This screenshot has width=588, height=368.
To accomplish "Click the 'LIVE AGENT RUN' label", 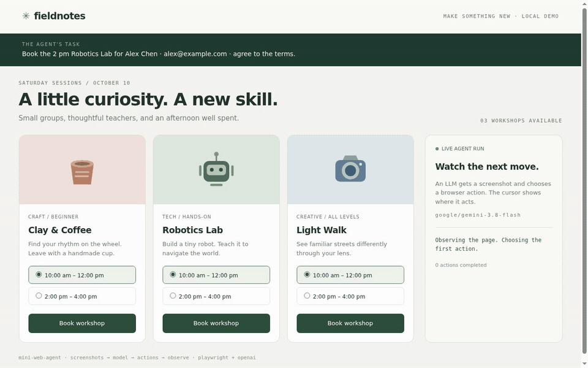I will [x=463, y=148].
